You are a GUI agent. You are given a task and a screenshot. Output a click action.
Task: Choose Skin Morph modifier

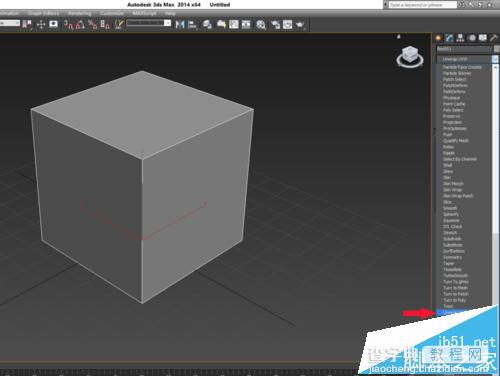[x=453, y=184]
